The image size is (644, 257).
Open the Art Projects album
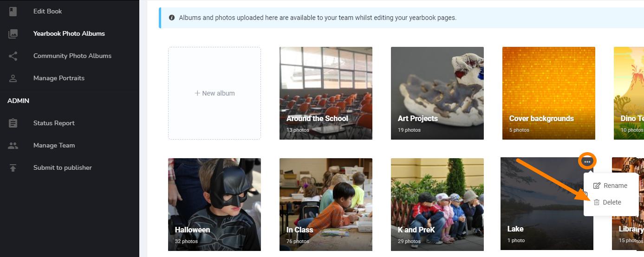click(x=437, y=93)
